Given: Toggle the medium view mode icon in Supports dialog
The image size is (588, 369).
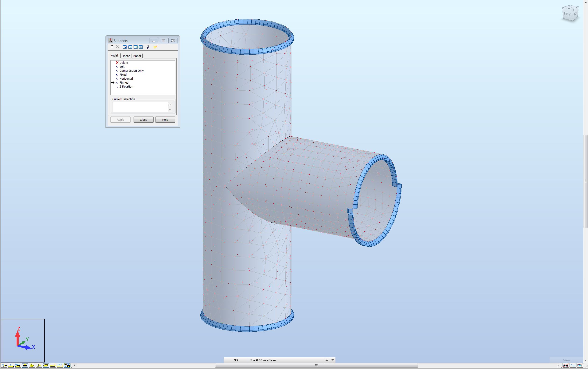Looking at the screenshot, I should [130, 47].
